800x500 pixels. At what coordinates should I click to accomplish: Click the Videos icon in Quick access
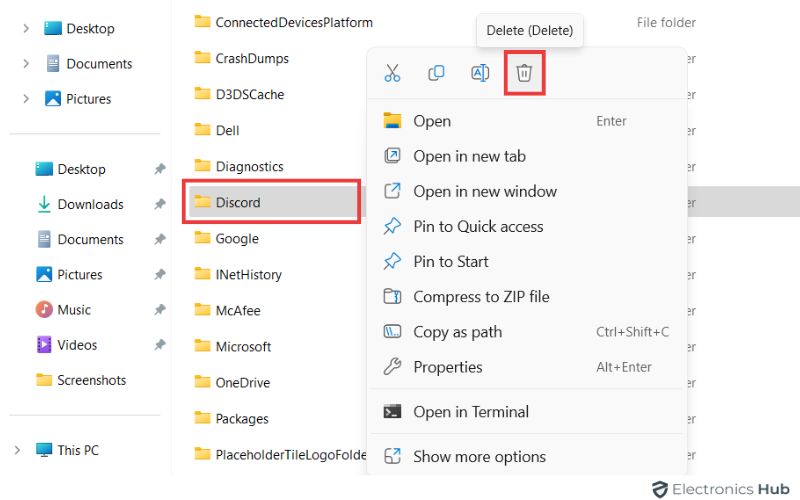tap(44, 345)
